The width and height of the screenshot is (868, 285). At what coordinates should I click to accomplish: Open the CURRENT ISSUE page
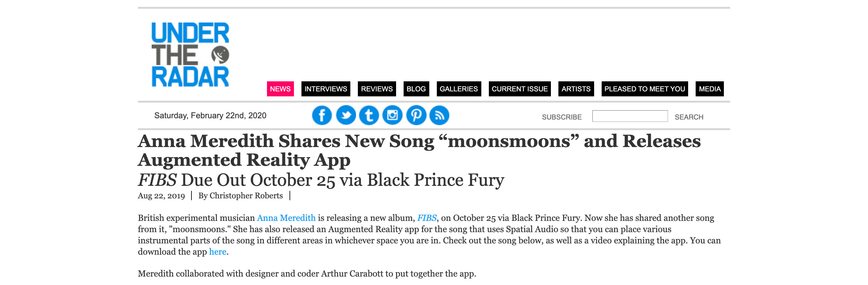click(520, 89)
